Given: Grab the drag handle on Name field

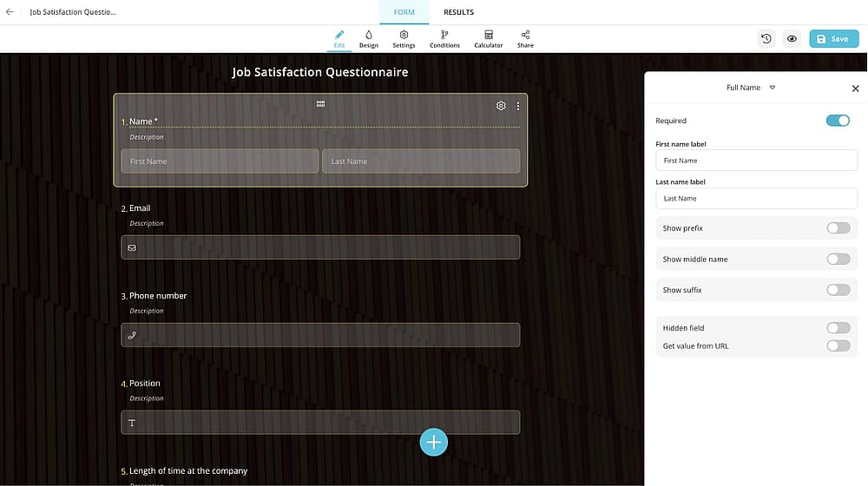Looking at the screenshot, I should [320, 104].
